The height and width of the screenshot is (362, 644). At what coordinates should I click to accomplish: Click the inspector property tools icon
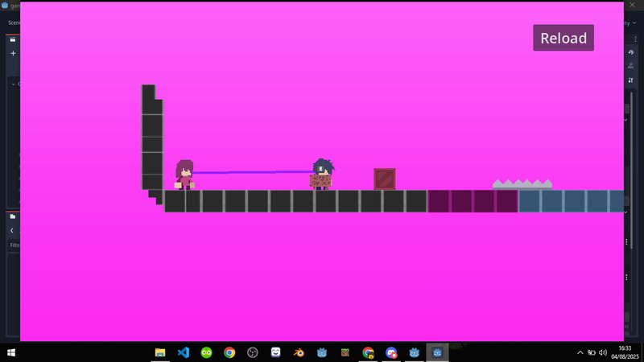631,80
